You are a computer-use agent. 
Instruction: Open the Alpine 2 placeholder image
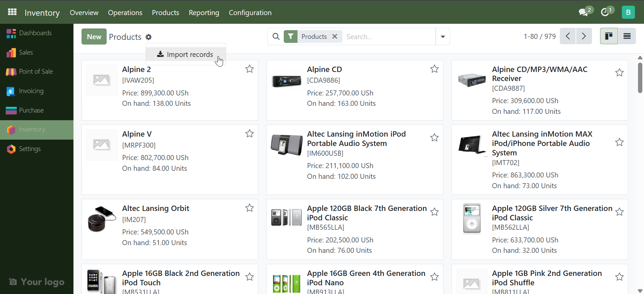(102, 80)
